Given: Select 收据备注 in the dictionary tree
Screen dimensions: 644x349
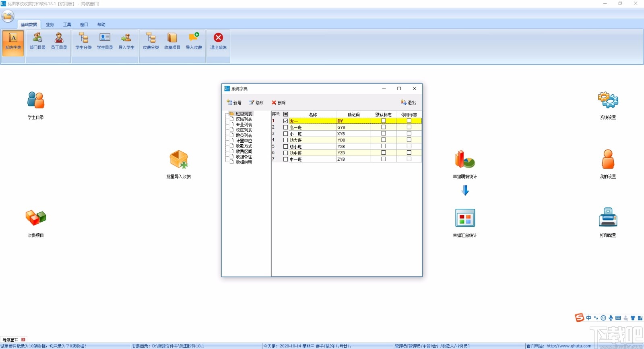Looking at the screenshot, I should (x=244, y=157).
